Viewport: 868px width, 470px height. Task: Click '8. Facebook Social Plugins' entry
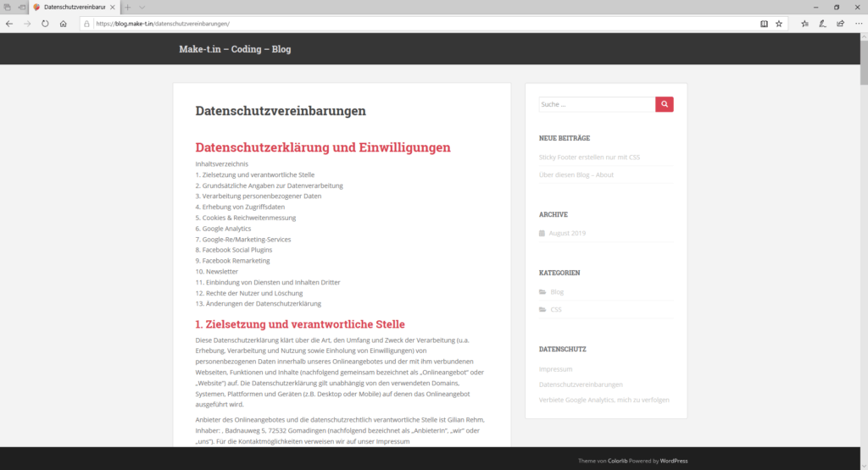[x=234, y=250]
